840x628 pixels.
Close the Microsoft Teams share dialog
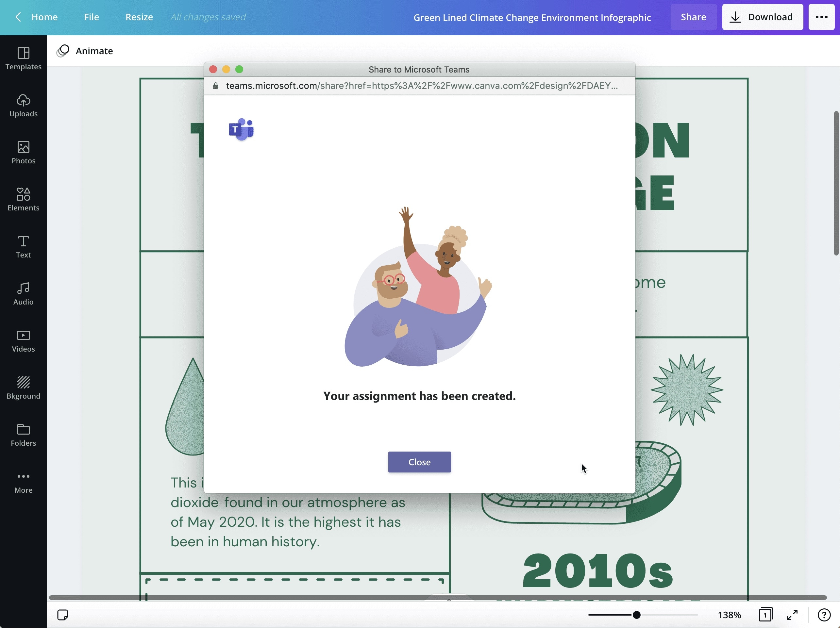[419, 462]
